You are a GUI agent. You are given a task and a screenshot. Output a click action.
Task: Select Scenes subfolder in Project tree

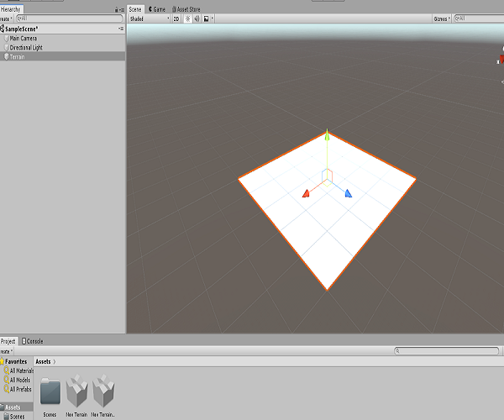pyautogui.click(x=17, y=417)
